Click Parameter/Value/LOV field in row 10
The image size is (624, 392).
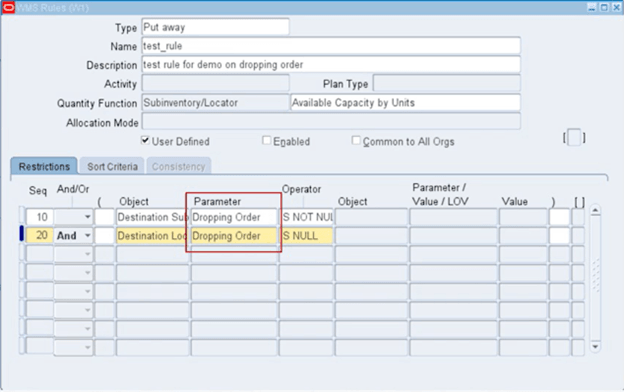453,217
